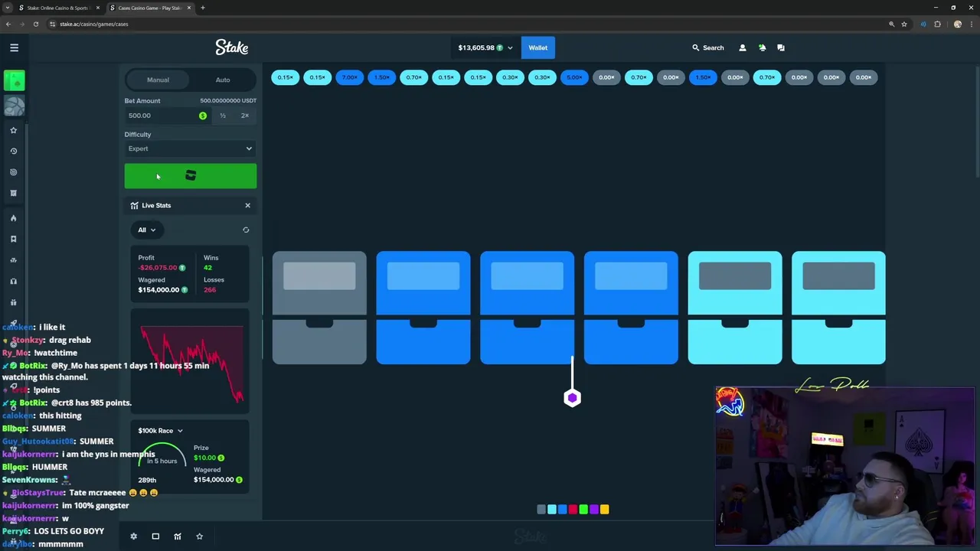Click the first 0.15× result pill
This screenshot has width=980, height=551.
pyautogui.click(x=286, y=77)
